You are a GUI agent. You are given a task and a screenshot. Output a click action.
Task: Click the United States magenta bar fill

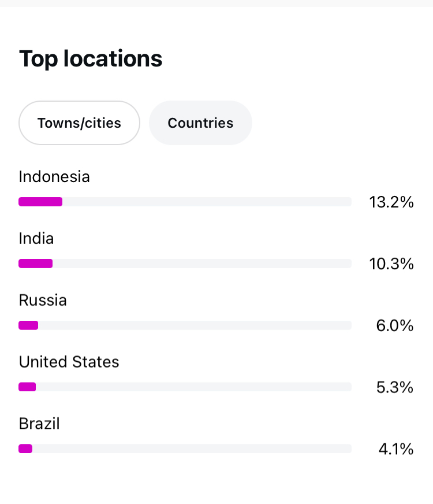[27, 387]
